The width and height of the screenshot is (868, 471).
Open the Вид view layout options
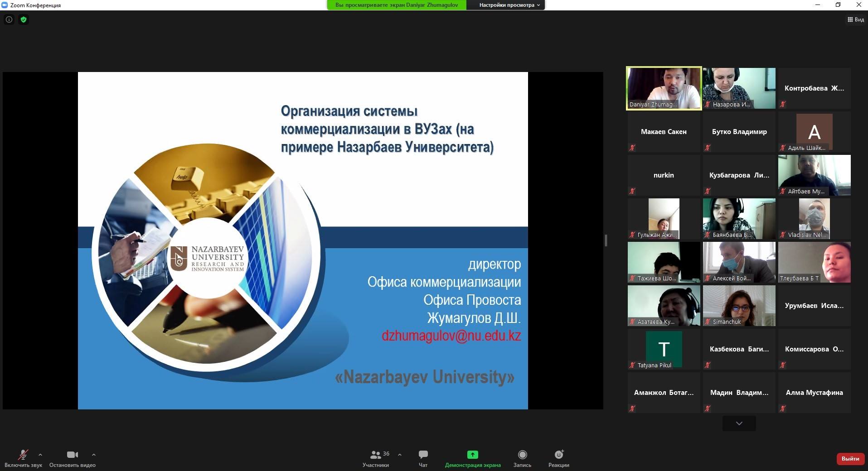coord(855,19)
